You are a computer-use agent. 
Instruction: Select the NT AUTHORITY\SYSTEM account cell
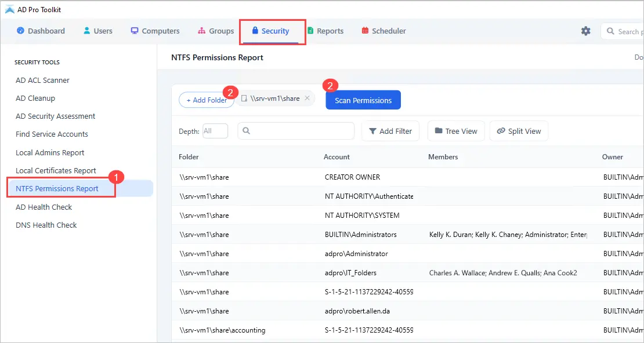[x=362, y=216]
